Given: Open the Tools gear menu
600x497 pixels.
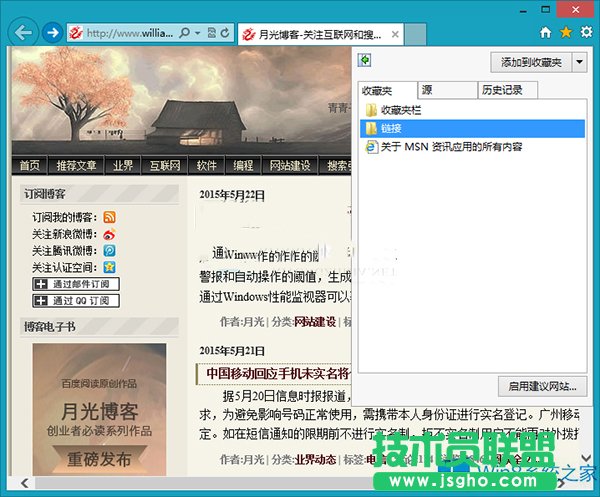Looking at the screenshot, I should coord(586,32).
